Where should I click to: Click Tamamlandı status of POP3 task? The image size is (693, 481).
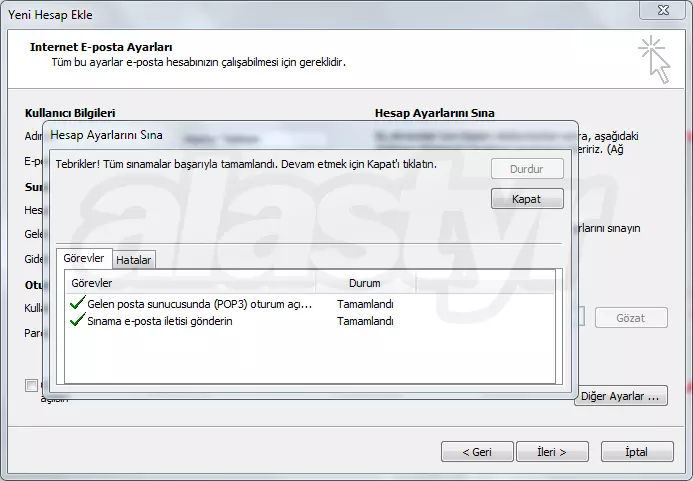[x=365, y=304]
